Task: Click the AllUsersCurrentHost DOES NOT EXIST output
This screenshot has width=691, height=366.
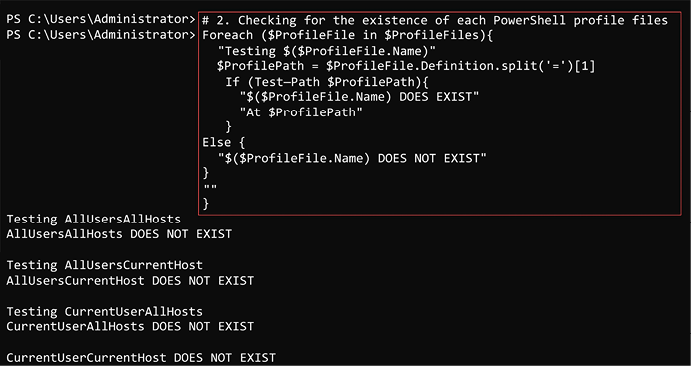Action: (130, 281)
